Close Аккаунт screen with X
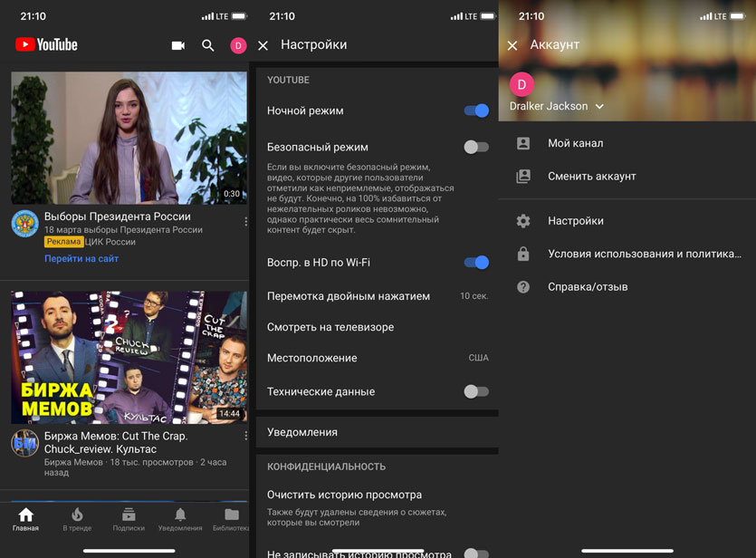 512,46
